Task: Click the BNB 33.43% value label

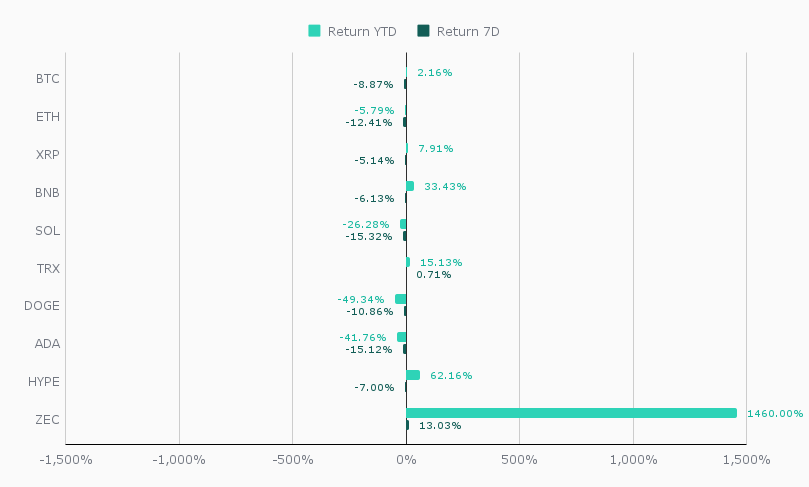Action: point(445,186)
